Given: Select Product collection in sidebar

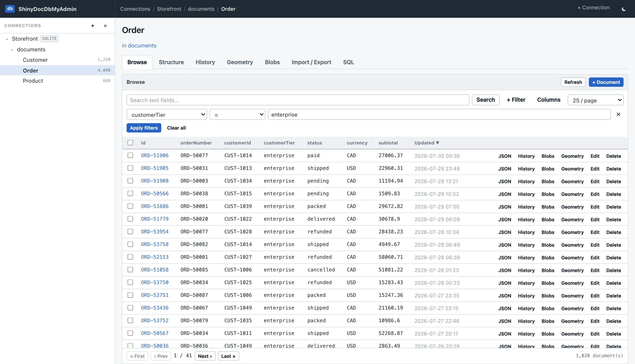Looking at the screenshot, I should [x=57, y=81].
